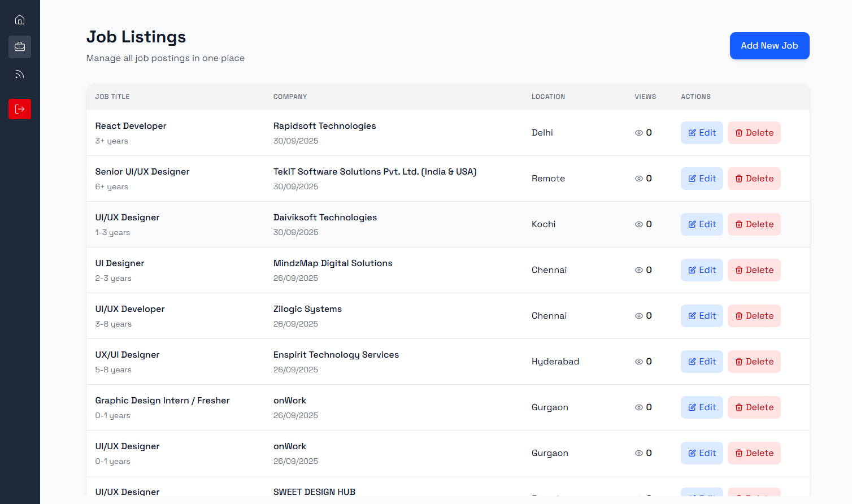Edit the UX/UI Designer Enspirit job

(702, 362)
